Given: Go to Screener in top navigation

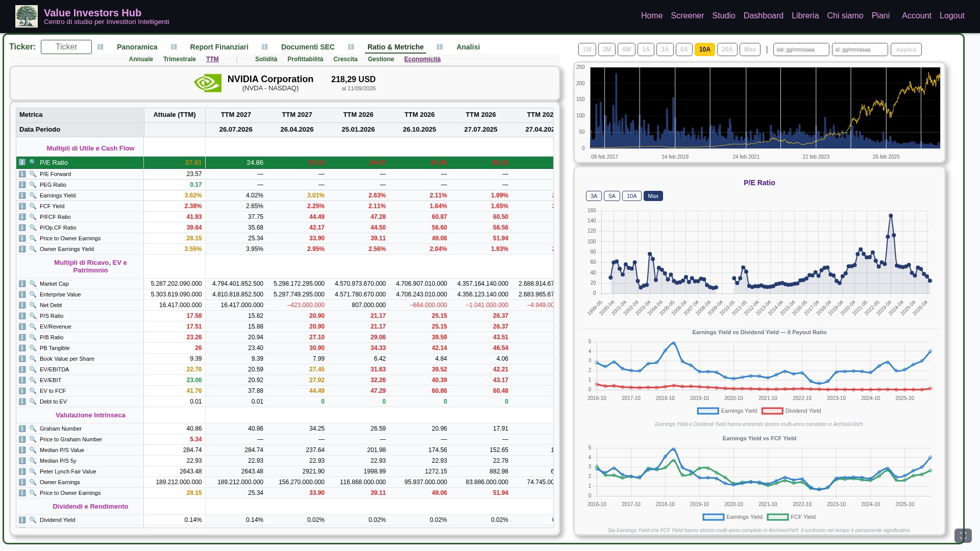Looking at the screenshot, I should (x=687, y=16).
